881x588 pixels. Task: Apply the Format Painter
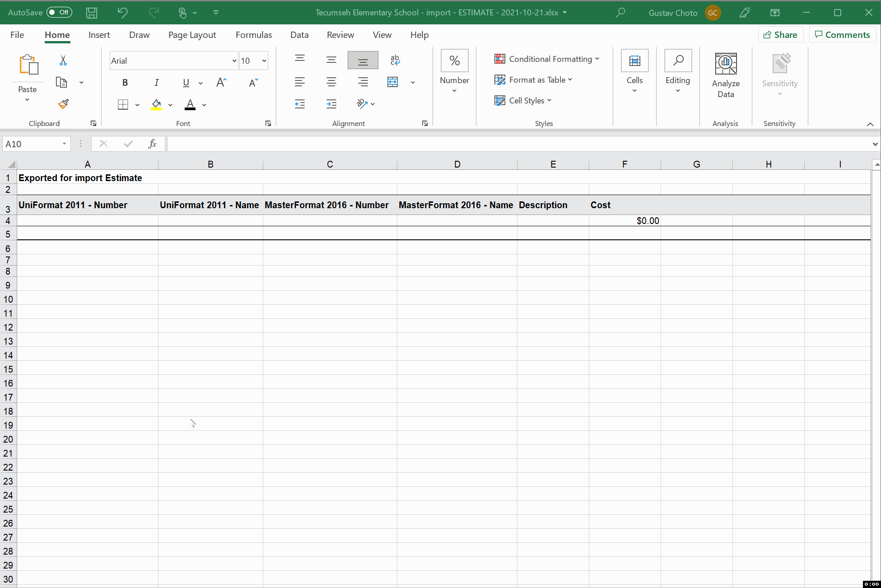[x=62, y=103]
